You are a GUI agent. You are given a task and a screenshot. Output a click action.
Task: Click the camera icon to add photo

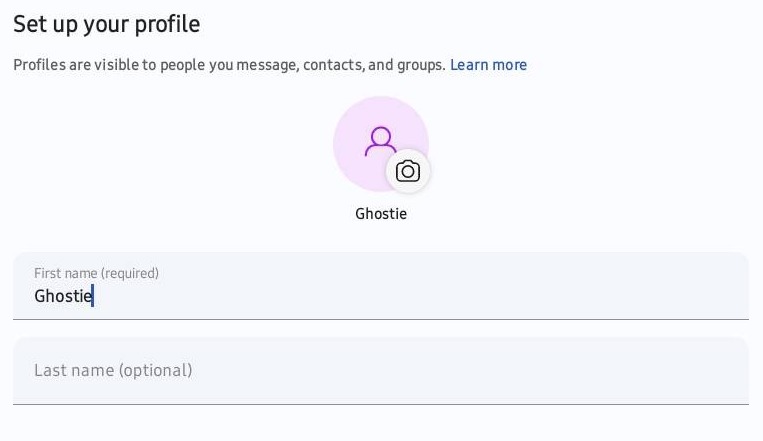(x=407, y=171)
